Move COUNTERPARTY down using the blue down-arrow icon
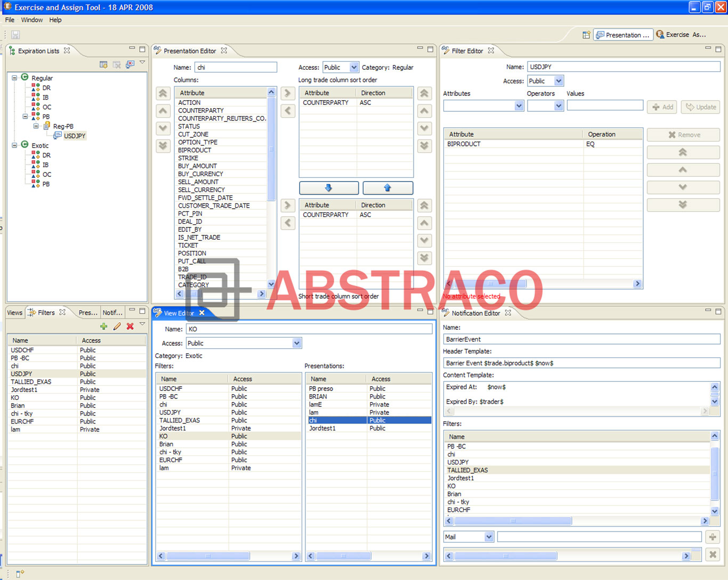Viewport: 728px width, 580px height. 329,187
